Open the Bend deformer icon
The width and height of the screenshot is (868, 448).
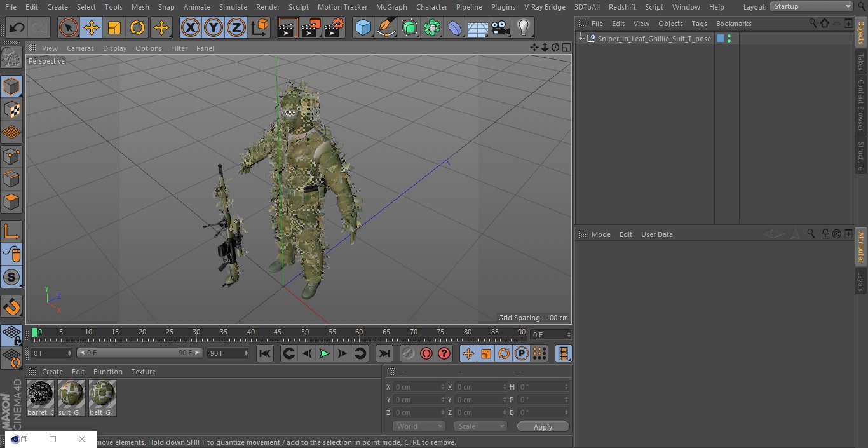pos(455,28)
